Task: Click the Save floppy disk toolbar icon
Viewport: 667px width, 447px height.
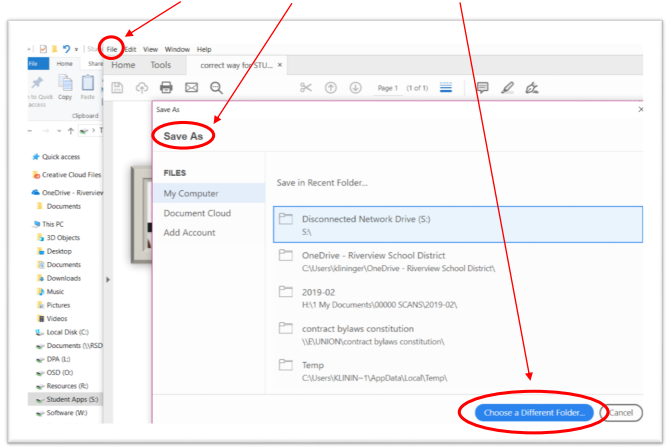Action: point(118,88)
